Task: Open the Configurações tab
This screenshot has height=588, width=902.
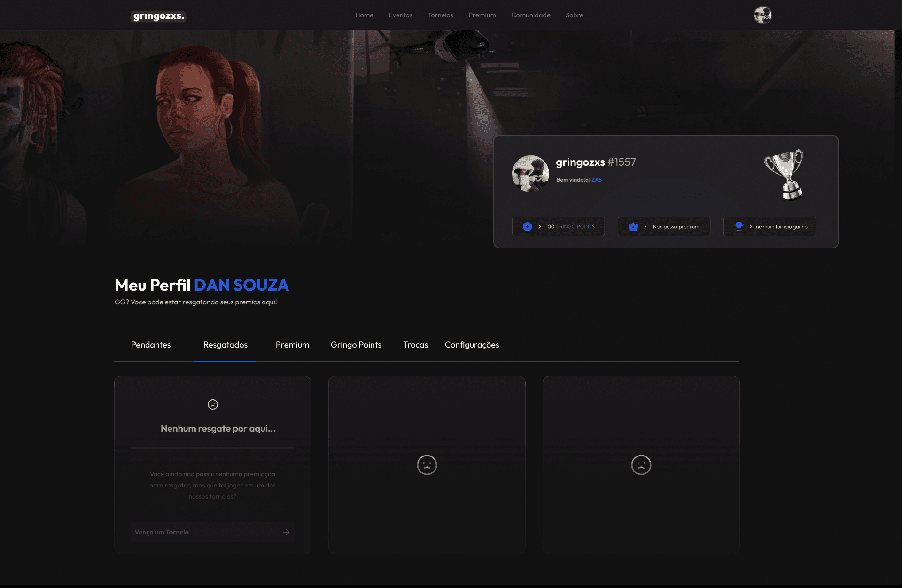Action: 472,345
